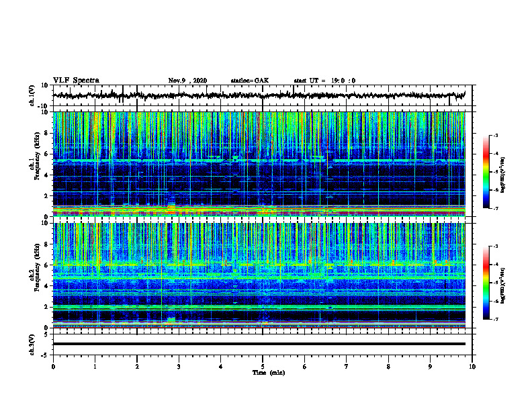The height and width of the screenshot is (411, 532).
Task: Select the "start UT = 19:0 :0" text
Action: 324,81
